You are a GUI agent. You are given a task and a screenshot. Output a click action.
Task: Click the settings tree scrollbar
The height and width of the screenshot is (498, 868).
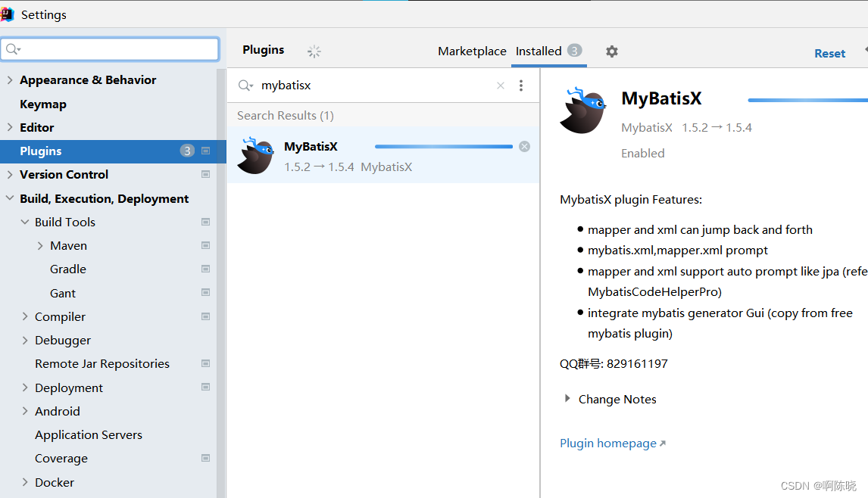[221, 283]
